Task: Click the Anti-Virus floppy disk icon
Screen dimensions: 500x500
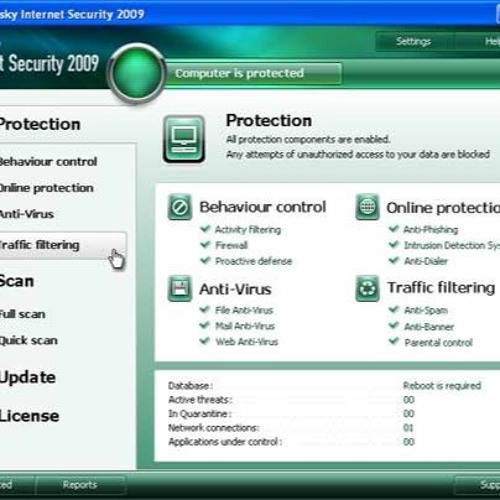Action: [180, 288]
